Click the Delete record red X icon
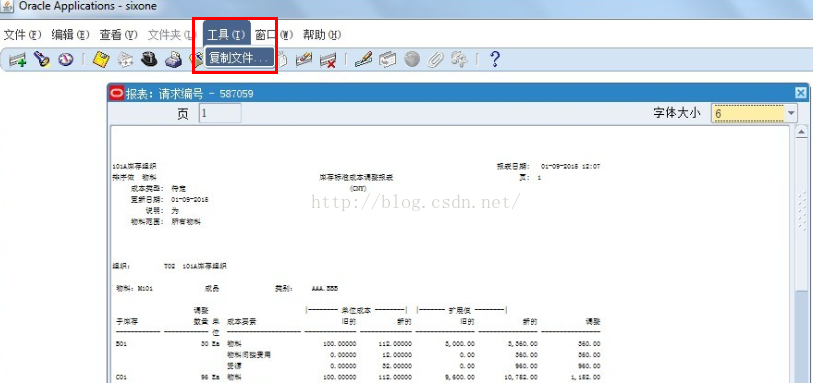 pyautogui.click(x=328, y=60)
